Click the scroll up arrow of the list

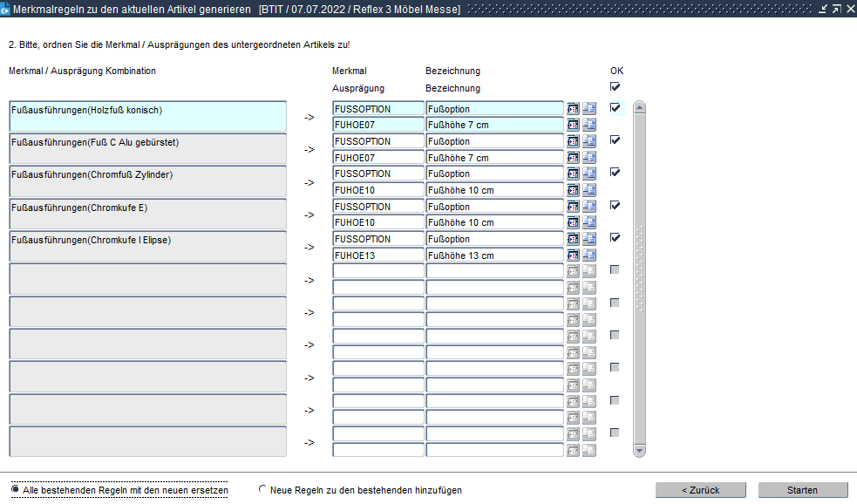point(639,108)
